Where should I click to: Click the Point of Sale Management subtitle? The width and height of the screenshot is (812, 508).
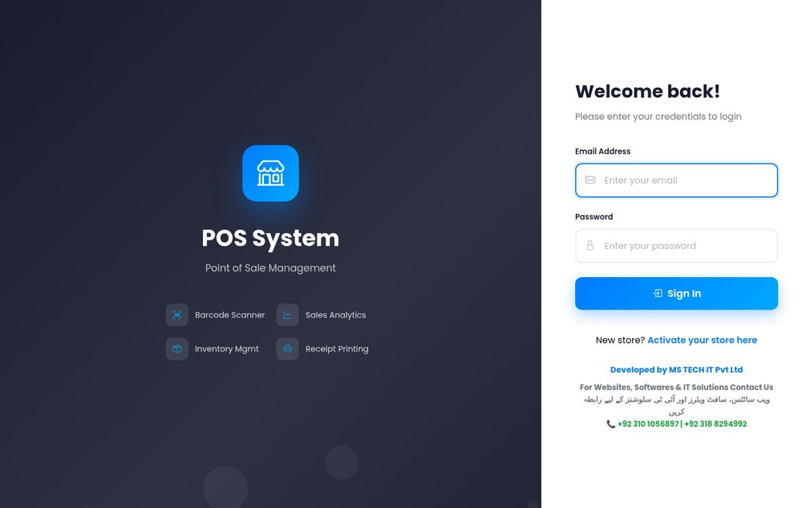point(271,268)
